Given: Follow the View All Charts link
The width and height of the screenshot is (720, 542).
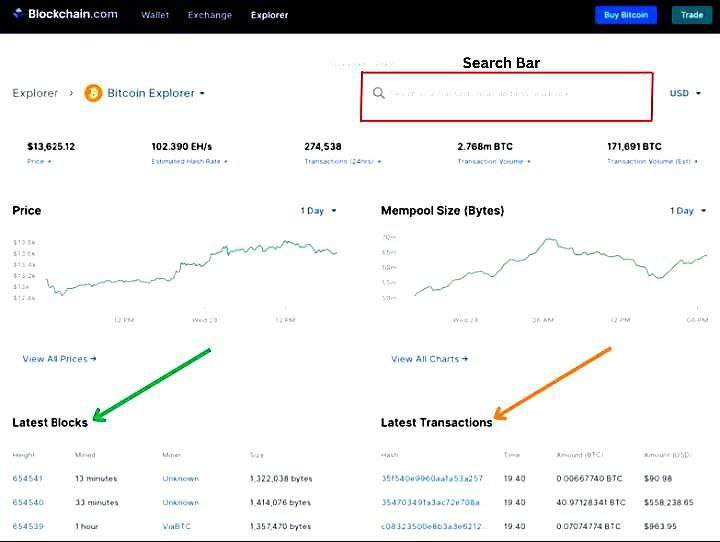Looking at the screenshot, I should tap(429, 359).
